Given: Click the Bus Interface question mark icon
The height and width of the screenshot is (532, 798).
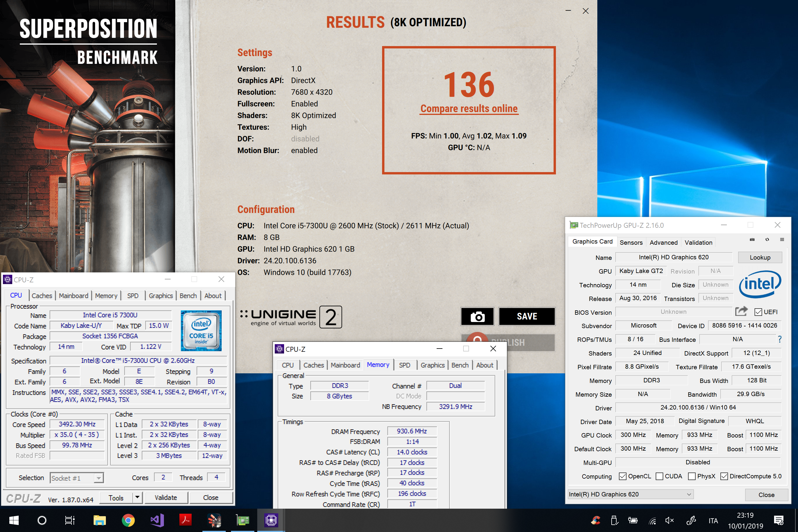Looking at the screenshot, I should (780, 339).
